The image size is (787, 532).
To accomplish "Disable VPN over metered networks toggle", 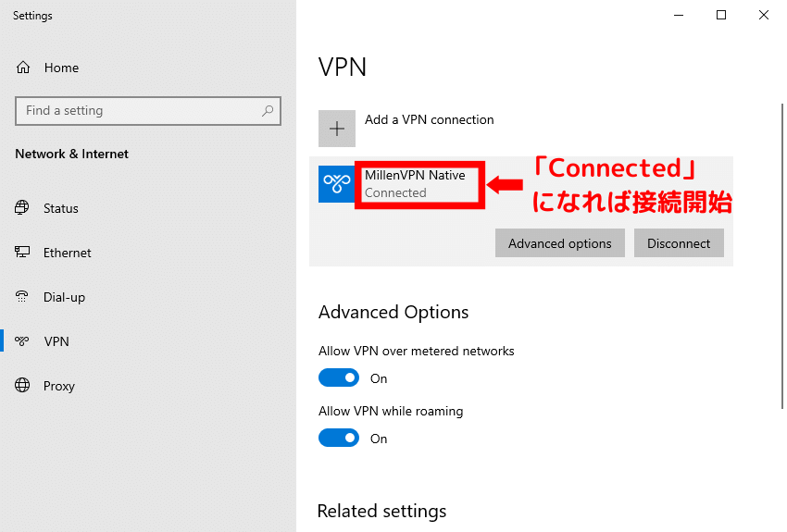I will [x=339, y=377].
